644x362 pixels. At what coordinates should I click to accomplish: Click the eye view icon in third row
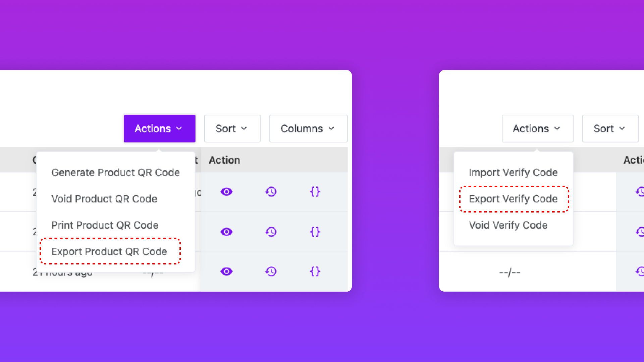pos(226,271)
